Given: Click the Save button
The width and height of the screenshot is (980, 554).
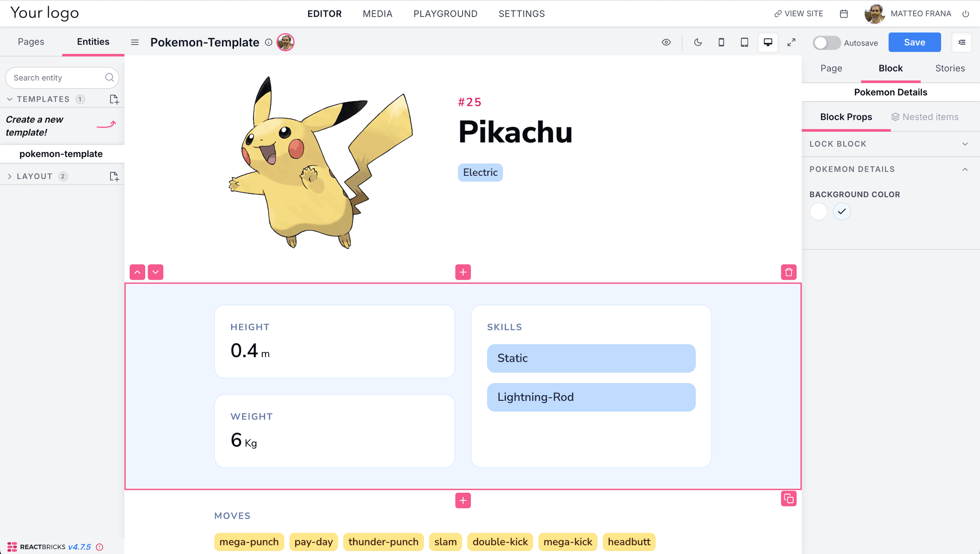Looking at the screenshot, I should 914,42.
